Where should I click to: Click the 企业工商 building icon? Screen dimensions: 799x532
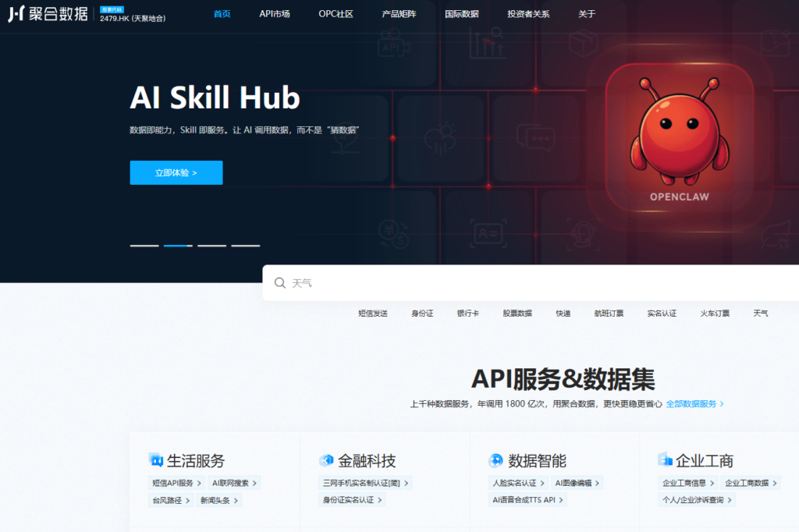tap(664, 460)
